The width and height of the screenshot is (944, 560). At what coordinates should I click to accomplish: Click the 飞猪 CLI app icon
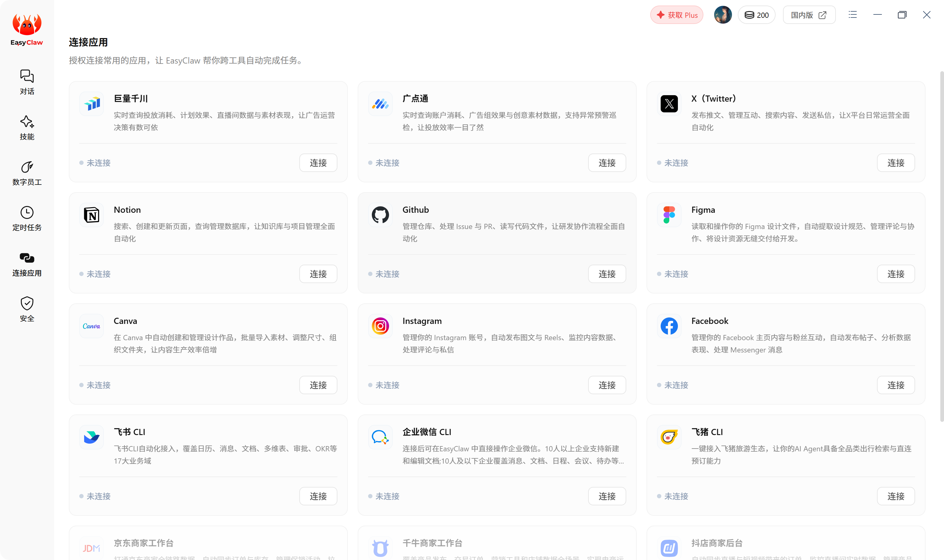tap(669, 437)
